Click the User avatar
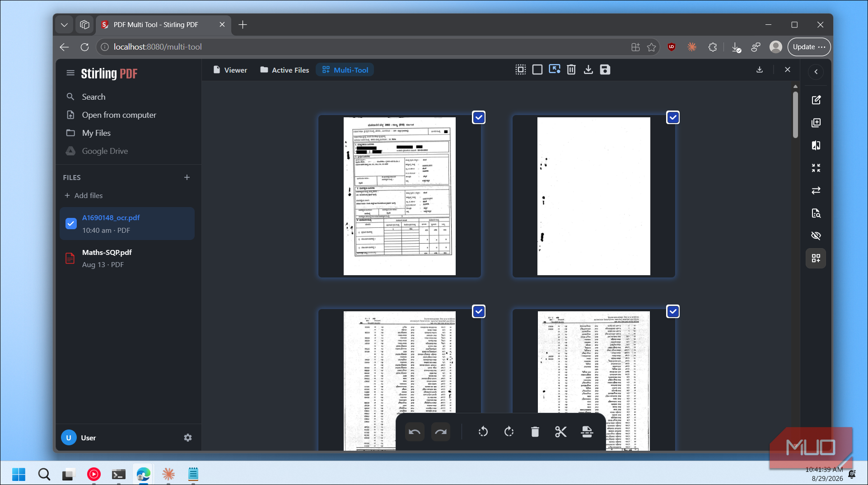 pos(69,438)
